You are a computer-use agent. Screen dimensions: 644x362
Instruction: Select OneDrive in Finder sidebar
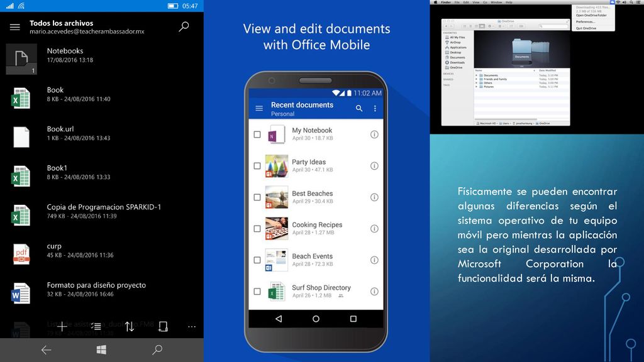[454, 67]
